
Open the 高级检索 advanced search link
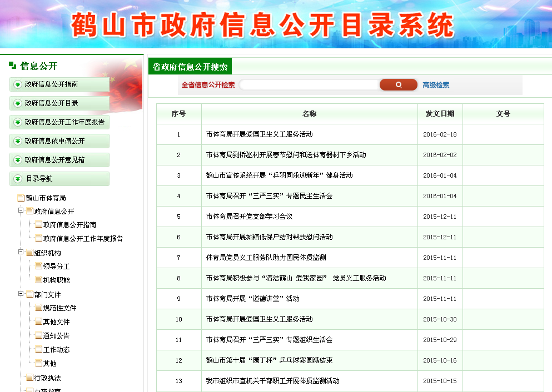[x=436, y=86]
